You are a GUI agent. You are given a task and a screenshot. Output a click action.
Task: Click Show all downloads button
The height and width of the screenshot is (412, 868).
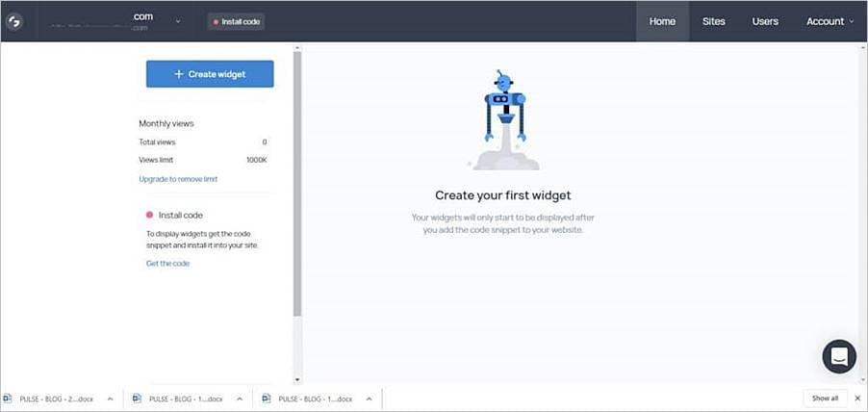point(825,399)
